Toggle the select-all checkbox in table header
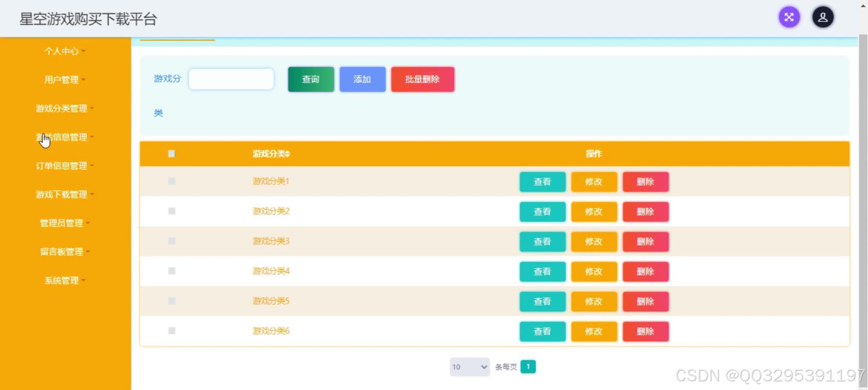This screenshot has width=868, height=390. click(172, 154)
